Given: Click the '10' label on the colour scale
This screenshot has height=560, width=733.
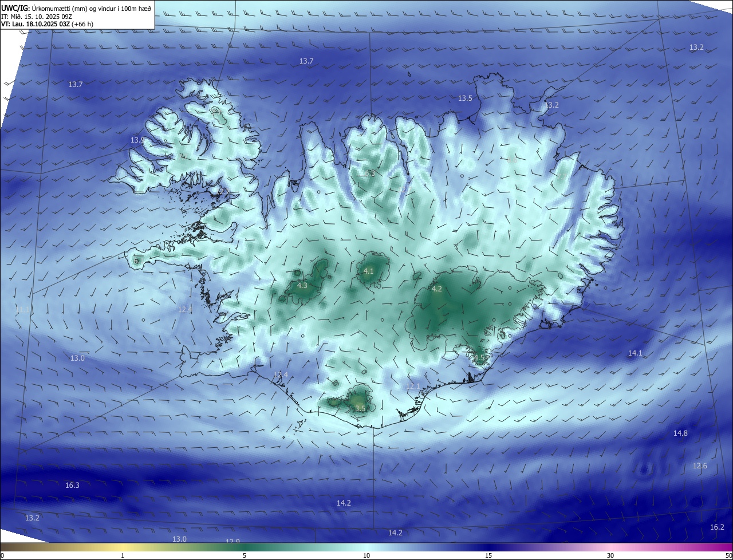Looking at the screenshot, I should coord(366,555).
